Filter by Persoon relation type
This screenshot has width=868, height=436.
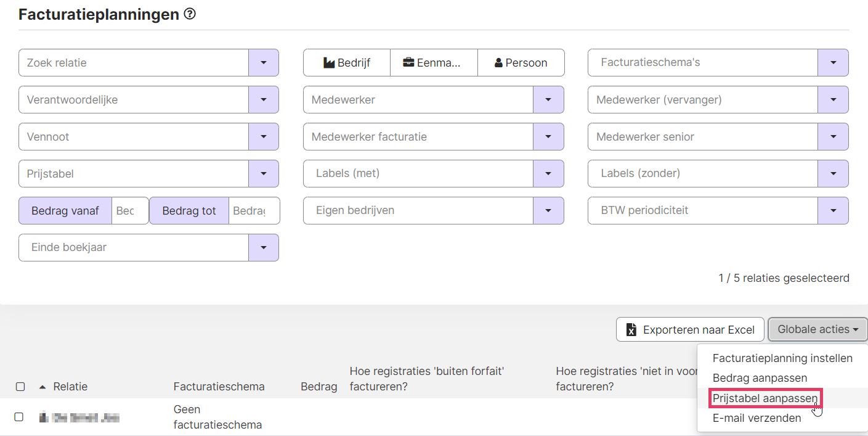click(521, 63)
